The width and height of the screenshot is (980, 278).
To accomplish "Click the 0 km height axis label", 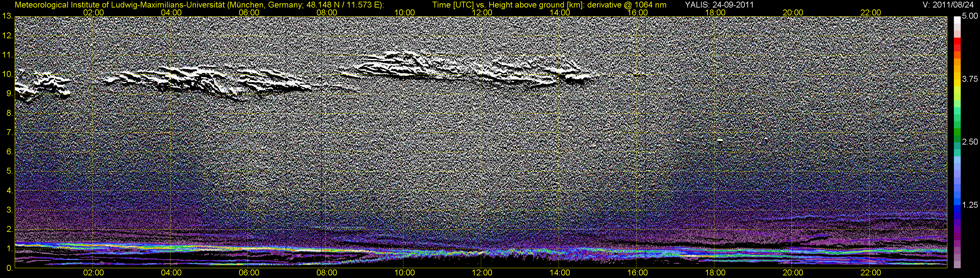I will 9,269.
